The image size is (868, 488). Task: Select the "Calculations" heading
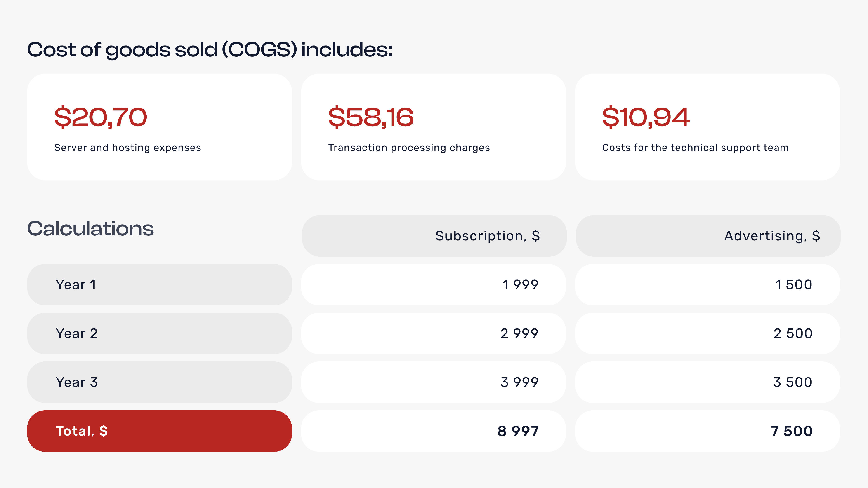click(90, 229)
